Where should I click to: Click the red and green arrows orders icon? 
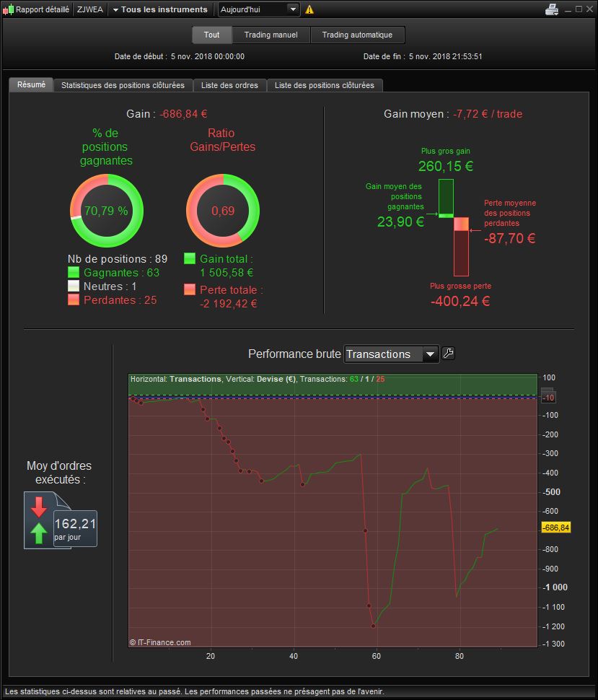(39, 520)
